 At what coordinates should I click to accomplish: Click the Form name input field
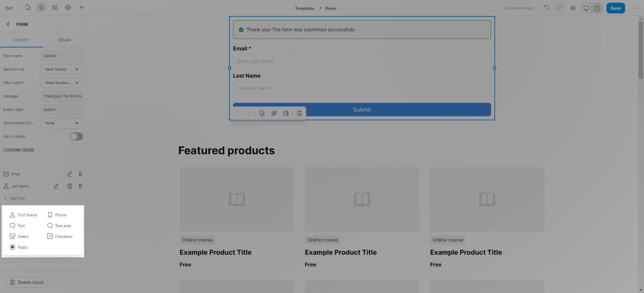coord(62,56)
